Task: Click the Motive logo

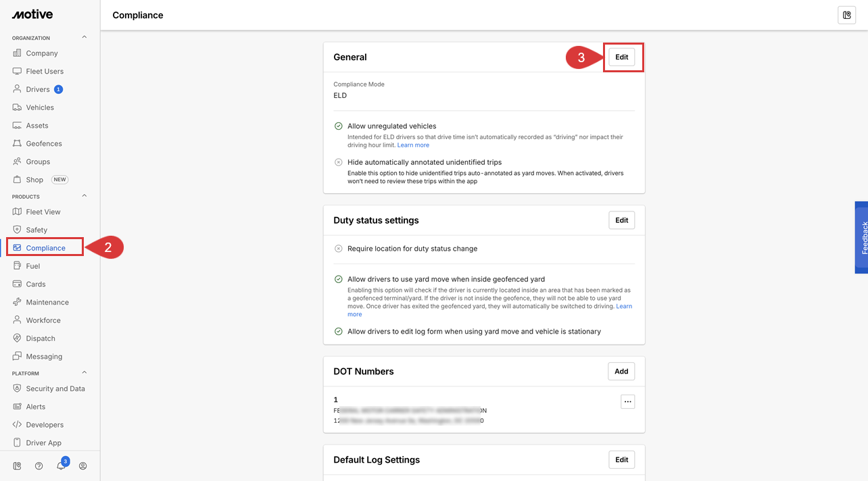Action: [32, 15]
